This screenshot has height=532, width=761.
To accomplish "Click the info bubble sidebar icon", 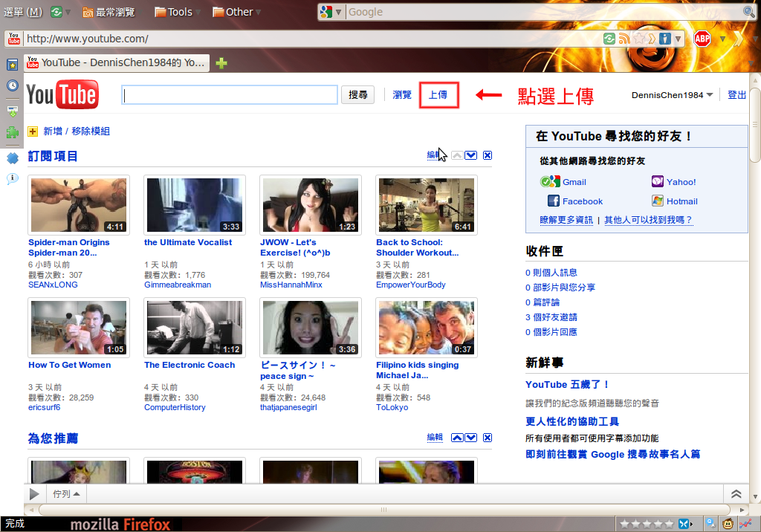I will pos(12,178).
